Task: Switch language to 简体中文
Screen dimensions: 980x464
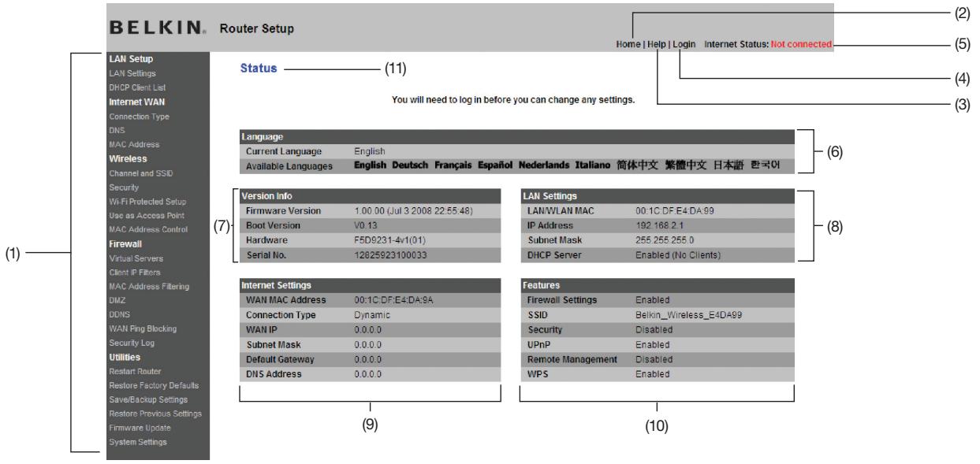Action: pyautogui.click(x=638, y=165)
